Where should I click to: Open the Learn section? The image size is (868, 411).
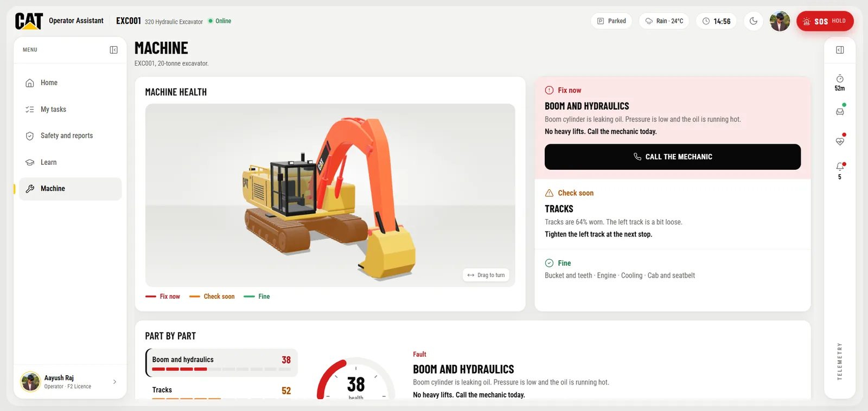(71, 162)
